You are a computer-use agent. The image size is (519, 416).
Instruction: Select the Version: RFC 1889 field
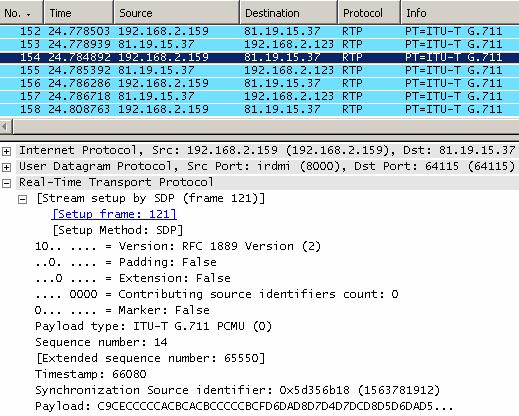[178, 246]
